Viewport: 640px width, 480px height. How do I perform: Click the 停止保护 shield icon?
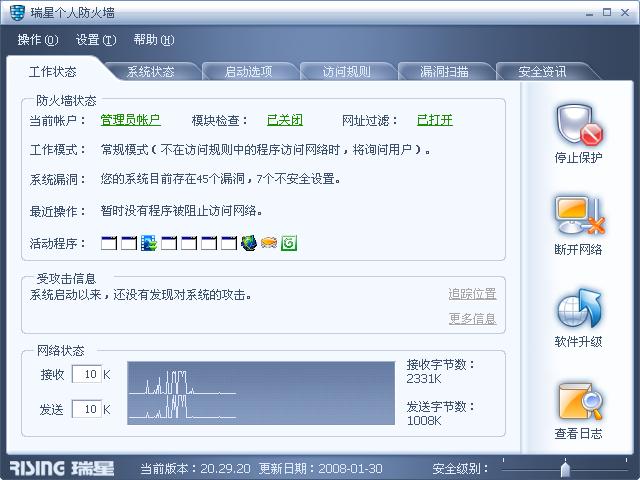click(579, 125)
